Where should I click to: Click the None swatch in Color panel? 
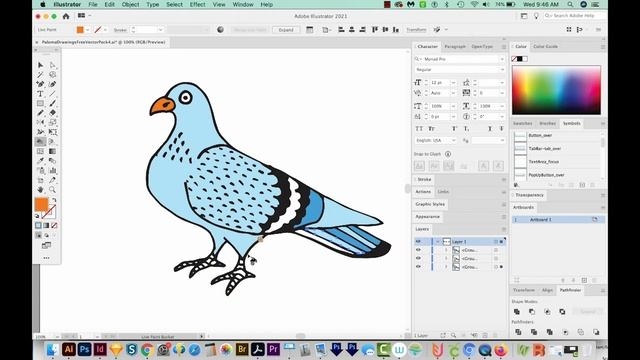(514, 59)
